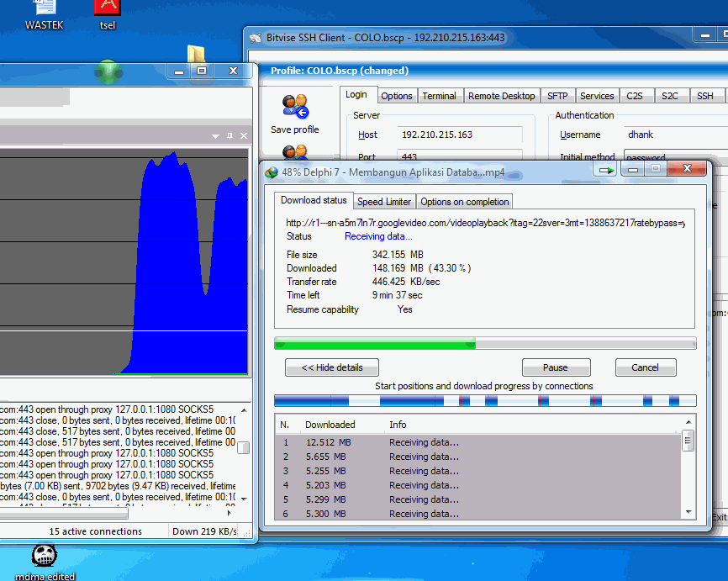Open Terminal tab
The width and height of the screenshot is (728, 581).
(x=439, y=96)
